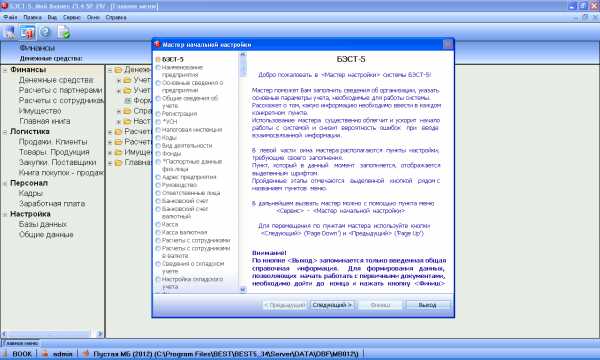The image size is (600, 360).
Task: Switch to Главное меню tab at bottom
Action: point(20,343)
